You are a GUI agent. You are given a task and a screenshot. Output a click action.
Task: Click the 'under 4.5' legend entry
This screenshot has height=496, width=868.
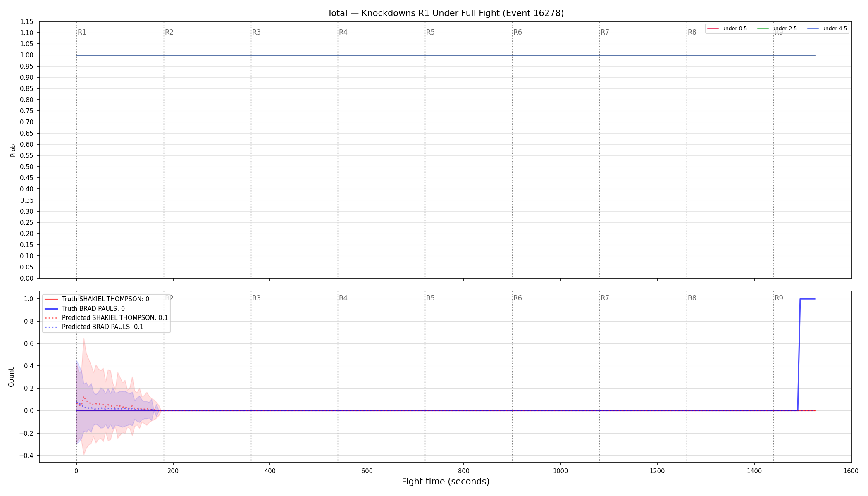(x=827, y=29)
